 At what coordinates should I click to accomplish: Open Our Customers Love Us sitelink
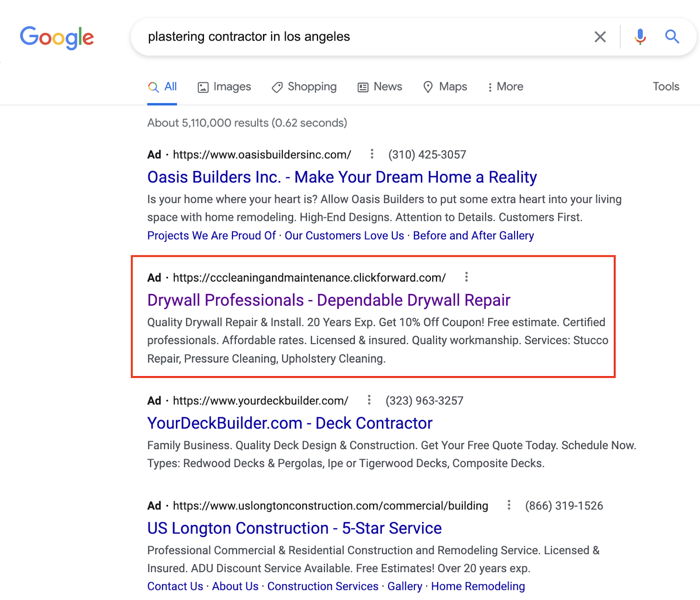click(344, 236)
